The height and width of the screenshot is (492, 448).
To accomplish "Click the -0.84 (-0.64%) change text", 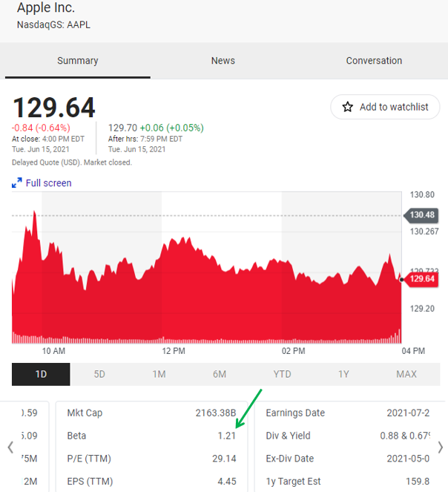I will pos(41,128).
